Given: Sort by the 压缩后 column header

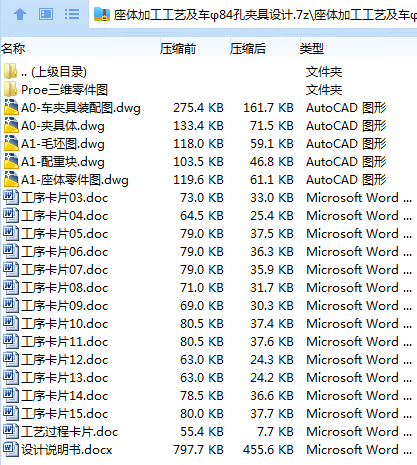Looking at the screenshot, I should point(248,49).
